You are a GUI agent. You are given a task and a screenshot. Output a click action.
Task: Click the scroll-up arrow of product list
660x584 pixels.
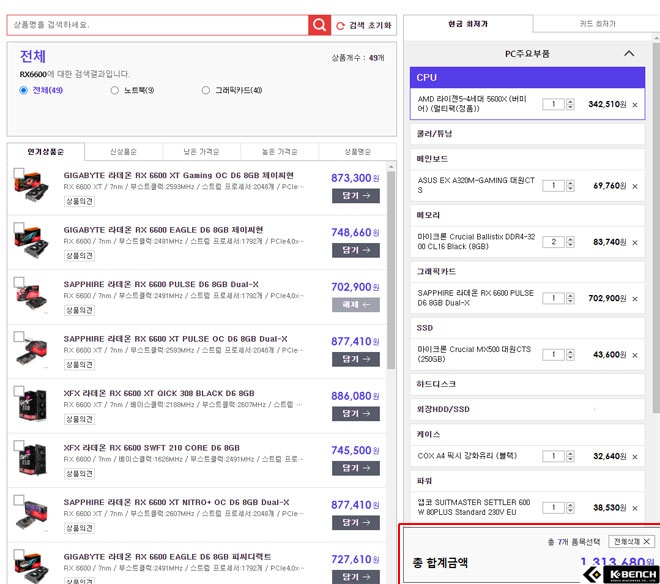[x=391, y=167]
